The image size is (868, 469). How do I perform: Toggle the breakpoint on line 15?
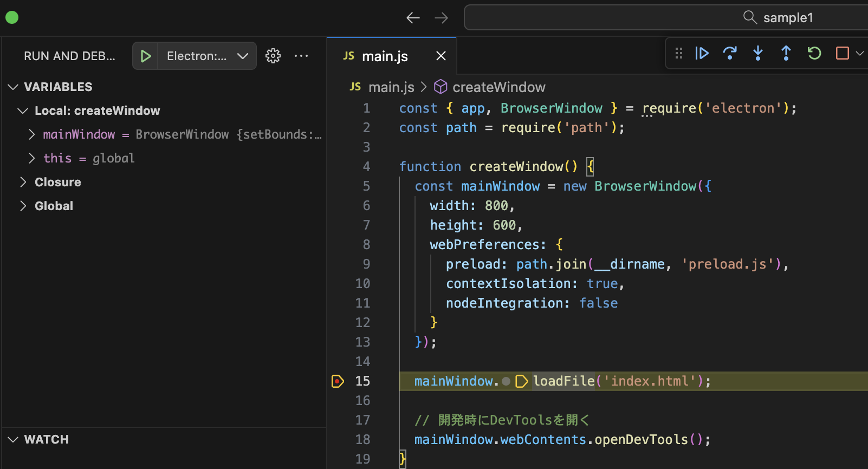338,381
